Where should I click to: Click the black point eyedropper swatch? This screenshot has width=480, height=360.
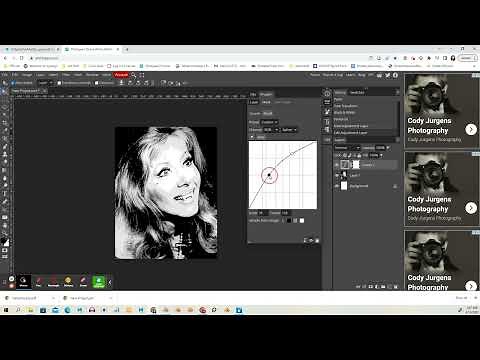tap(289, 220)
